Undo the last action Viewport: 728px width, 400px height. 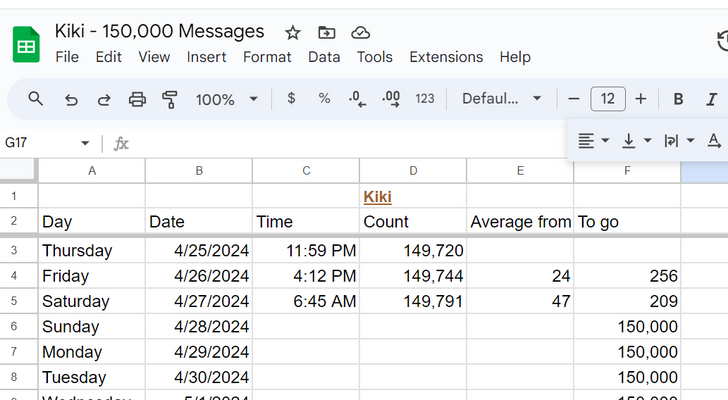click(71, 99)
